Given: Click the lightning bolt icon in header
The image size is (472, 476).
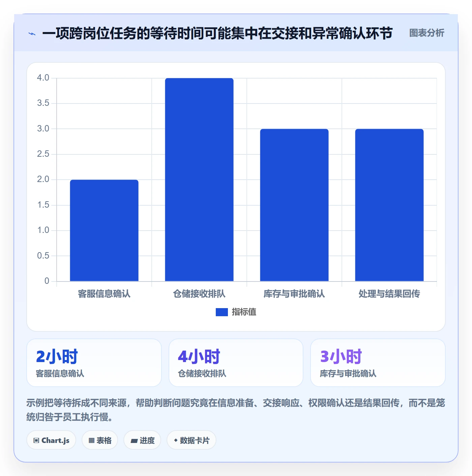Looking at the screenshot, I should 32,34.
